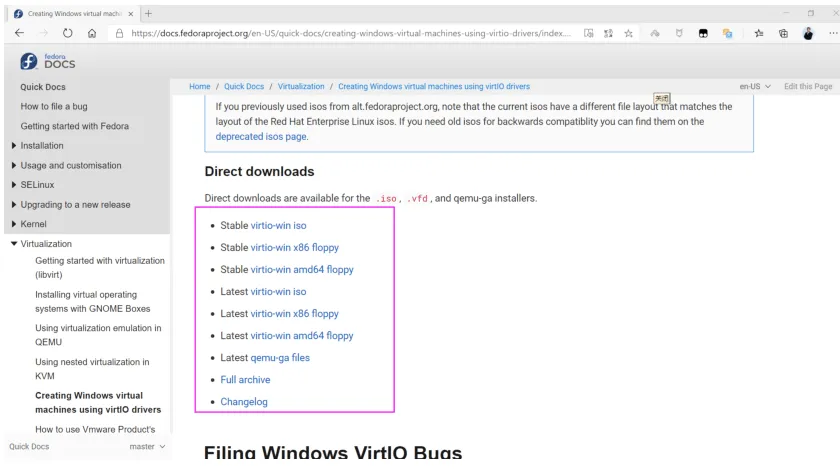The image size is (840, 469).
Task: Select the Creating Windows virtual machines tab
Action: click(74, 14)
